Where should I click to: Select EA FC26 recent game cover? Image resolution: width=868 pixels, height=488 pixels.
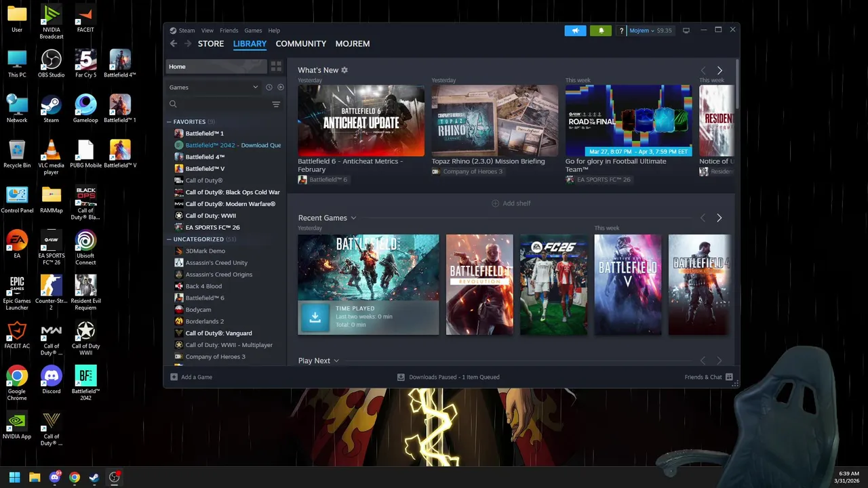(553, 285)
